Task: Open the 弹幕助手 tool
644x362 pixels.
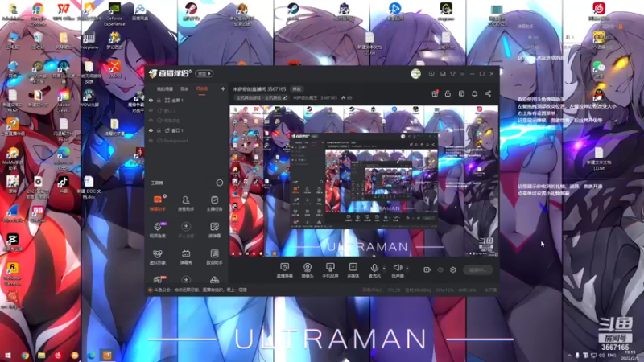Action: tap(157, 204)
